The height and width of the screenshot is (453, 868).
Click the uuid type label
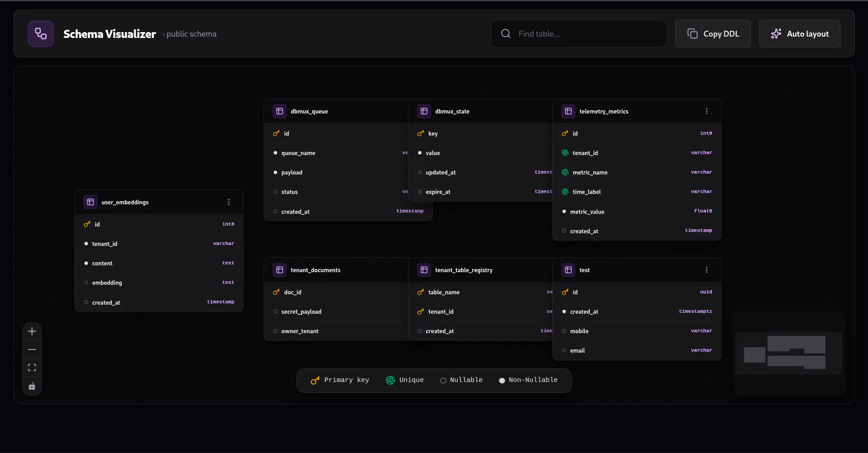tap(706, 292)
